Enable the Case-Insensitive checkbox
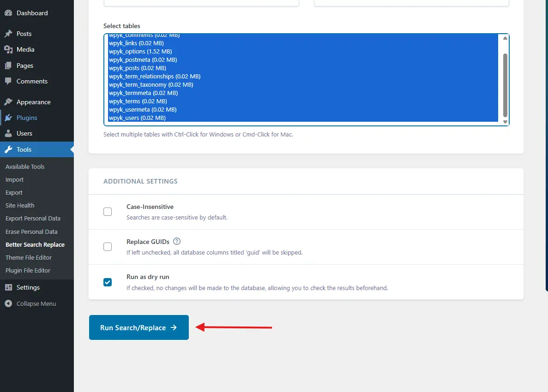548x392 pixels. point(108,212)
